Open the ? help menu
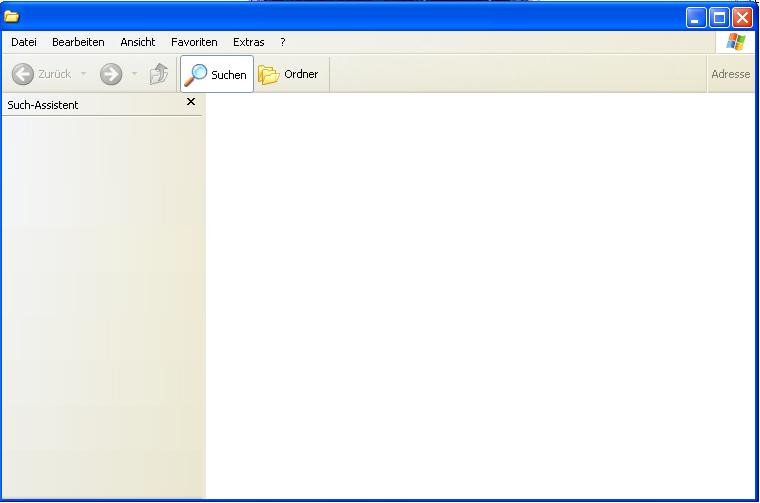760x503 pixels. click(283, 42)
